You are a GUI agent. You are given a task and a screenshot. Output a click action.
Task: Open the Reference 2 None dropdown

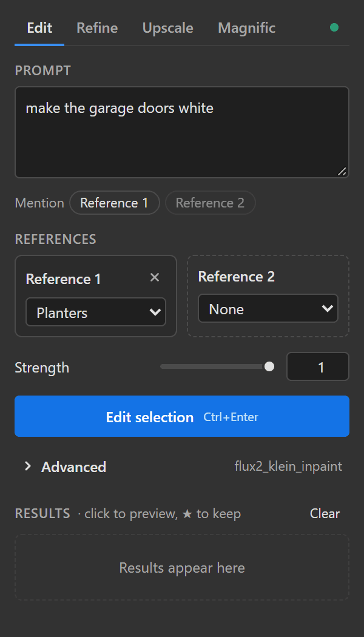268,309
